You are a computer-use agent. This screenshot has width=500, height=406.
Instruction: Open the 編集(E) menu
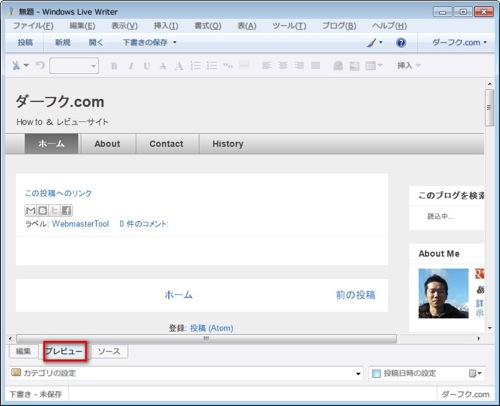(x=82, y=26)
